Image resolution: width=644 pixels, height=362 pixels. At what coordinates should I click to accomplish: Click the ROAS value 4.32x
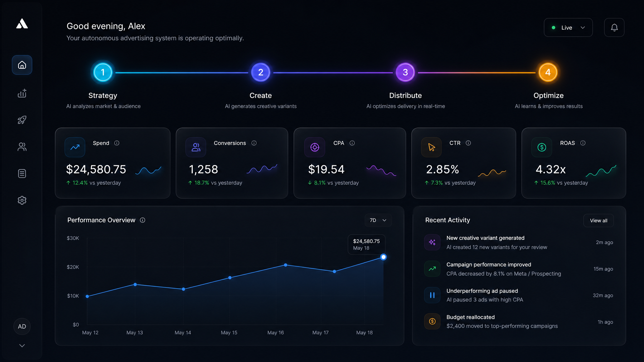[x=551, y=169]
